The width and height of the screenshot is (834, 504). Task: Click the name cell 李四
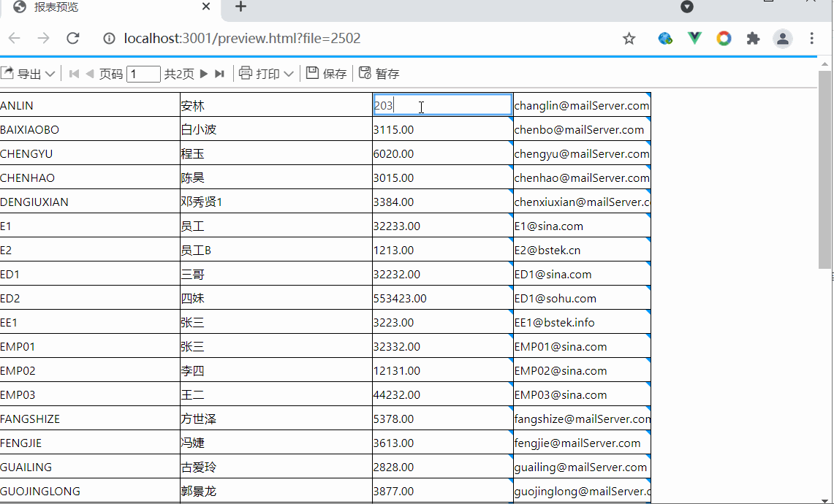point(276,370)
